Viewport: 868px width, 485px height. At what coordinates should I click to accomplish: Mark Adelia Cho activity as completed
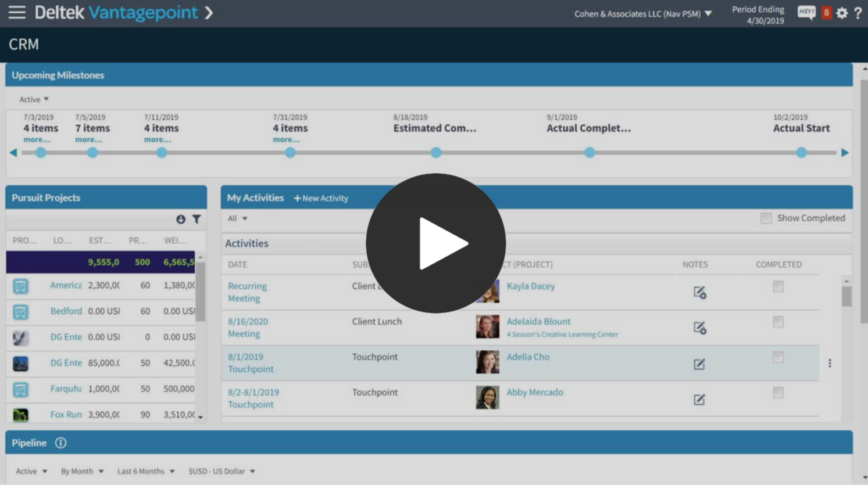click(x=778, y=357)
